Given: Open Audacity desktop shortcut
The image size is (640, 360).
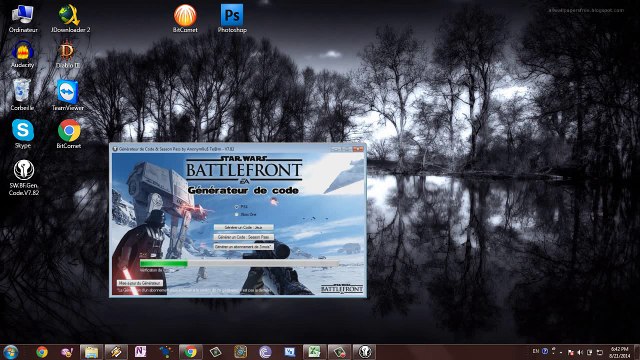Looking at the screenshot, I should pyautogui.click(x=22, y=54).
